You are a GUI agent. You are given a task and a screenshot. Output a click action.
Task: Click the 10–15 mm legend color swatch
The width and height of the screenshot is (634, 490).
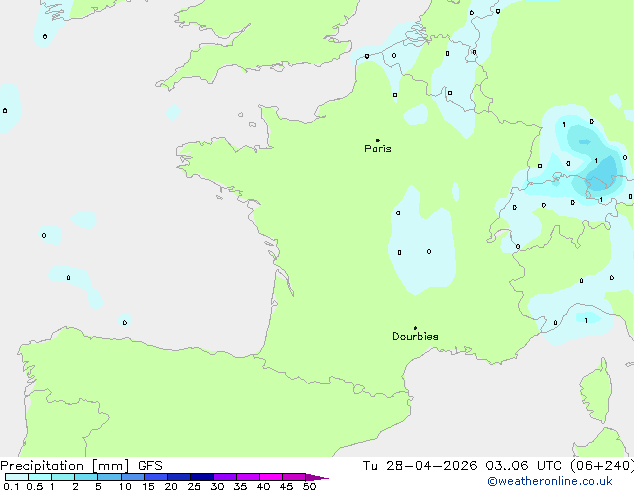coord(132,477)
